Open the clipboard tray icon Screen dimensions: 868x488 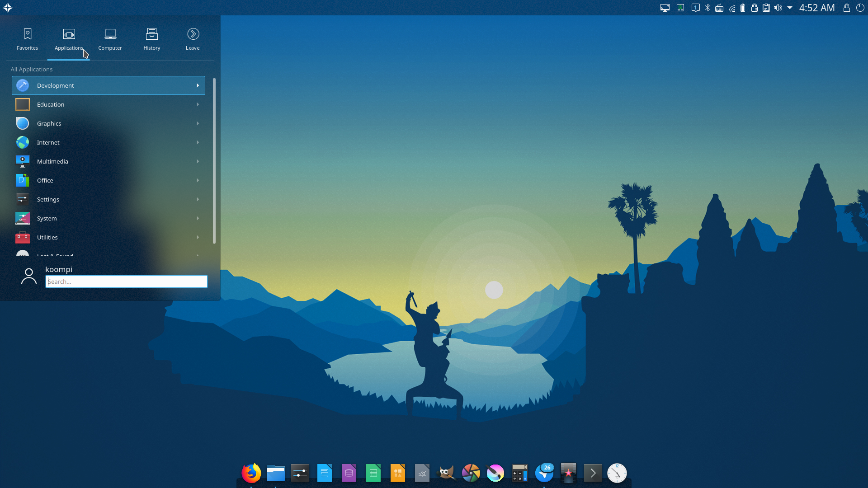[x=766, y=8]
